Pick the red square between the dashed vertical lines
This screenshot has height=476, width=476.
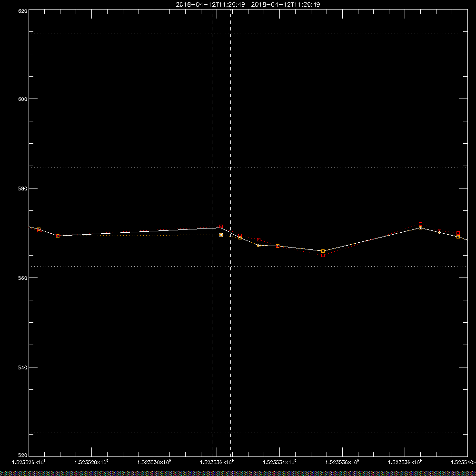click(221, 227)
